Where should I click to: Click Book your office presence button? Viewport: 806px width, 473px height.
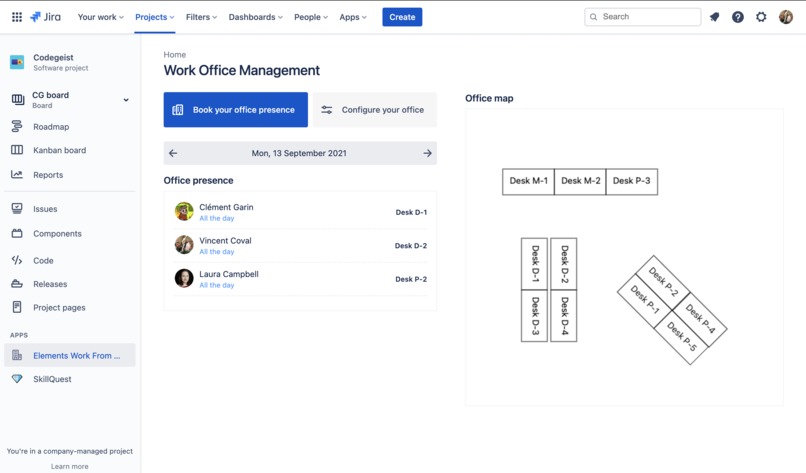[235, 110]
